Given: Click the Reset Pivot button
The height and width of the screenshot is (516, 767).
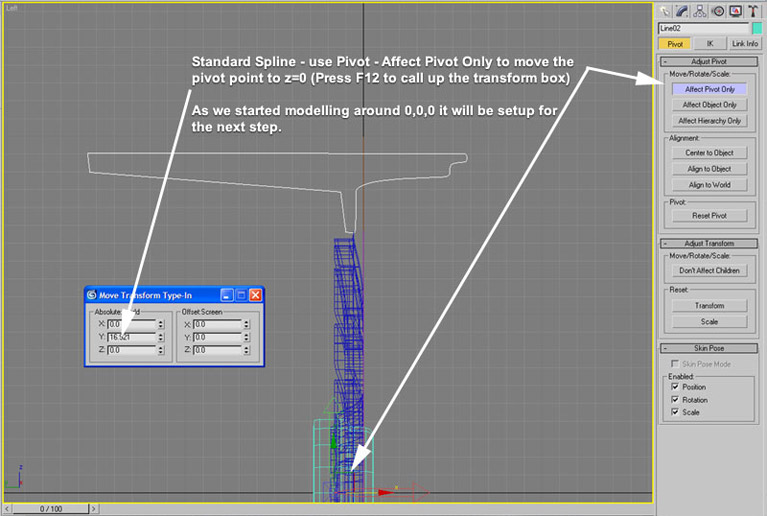Looking at the screenshot, I should tap(709, 215).
